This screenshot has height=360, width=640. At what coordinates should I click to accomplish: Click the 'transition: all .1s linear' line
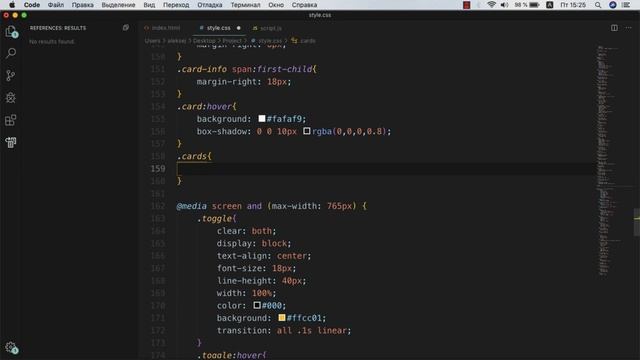tap(284, 330)
